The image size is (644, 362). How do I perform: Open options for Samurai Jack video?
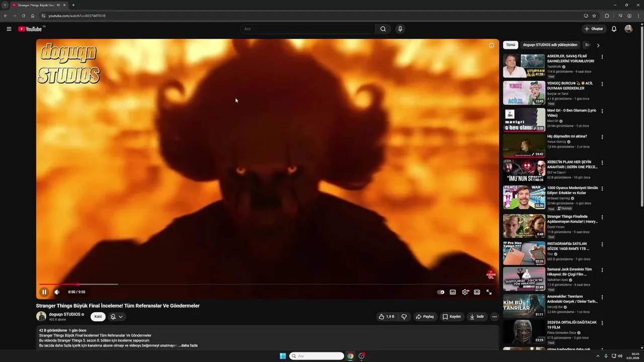coord(602,270)
